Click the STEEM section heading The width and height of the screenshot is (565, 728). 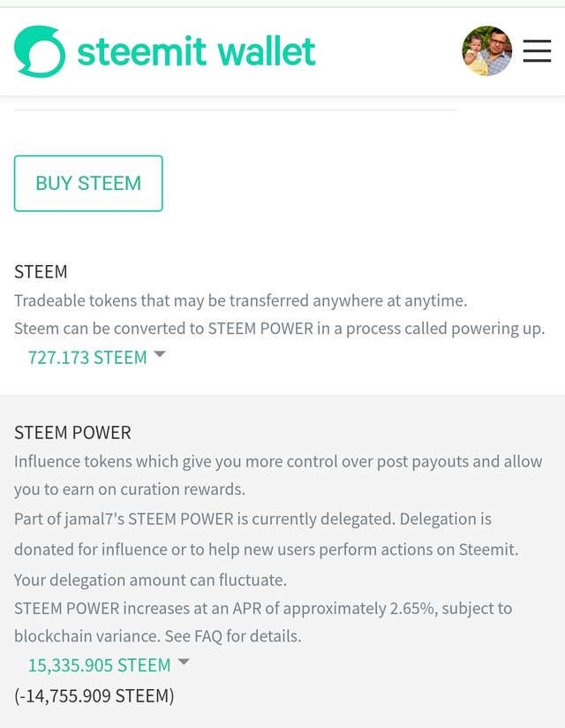(x=41, y=271)
